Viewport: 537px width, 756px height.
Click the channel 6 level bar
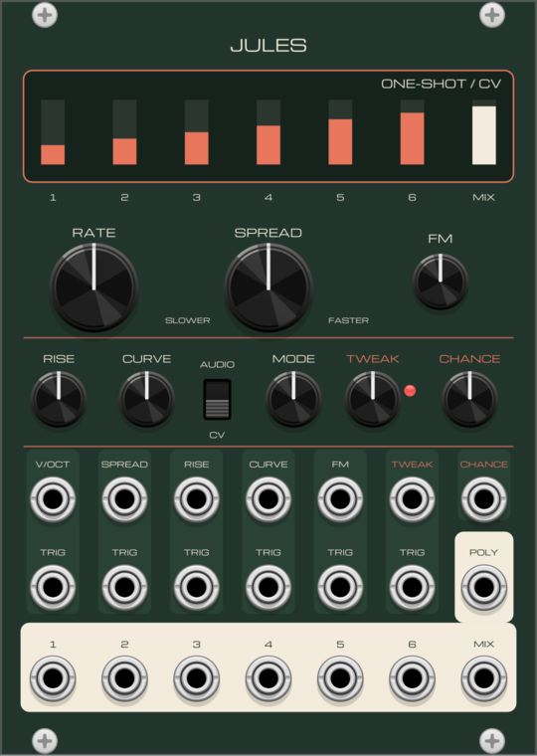click(x=412, y=138)
